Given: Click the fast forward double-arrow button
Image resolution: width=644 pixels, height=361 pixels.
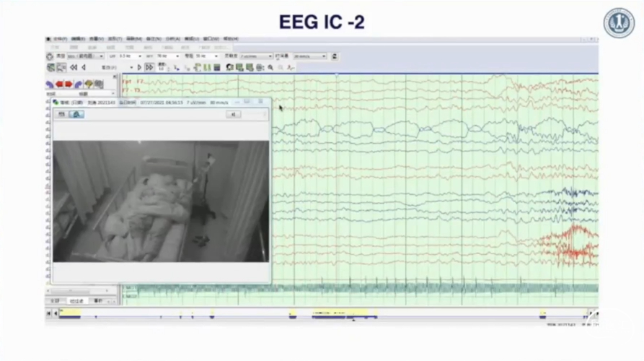Looking at the screenshot, I should (149, 67).
